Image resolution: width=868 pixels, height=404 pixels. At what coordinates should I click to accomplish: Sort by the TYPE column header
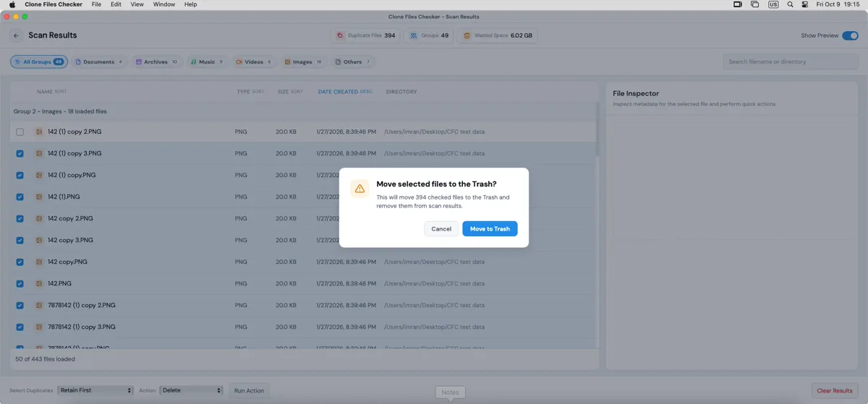click(x=250, y=92)
